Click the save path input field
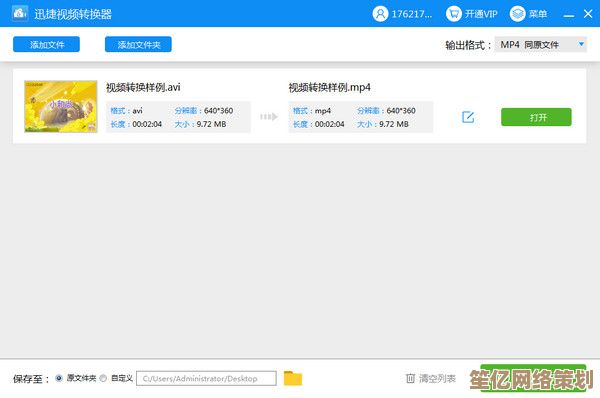This screenshot has width=600, height=398. point(206,378)
